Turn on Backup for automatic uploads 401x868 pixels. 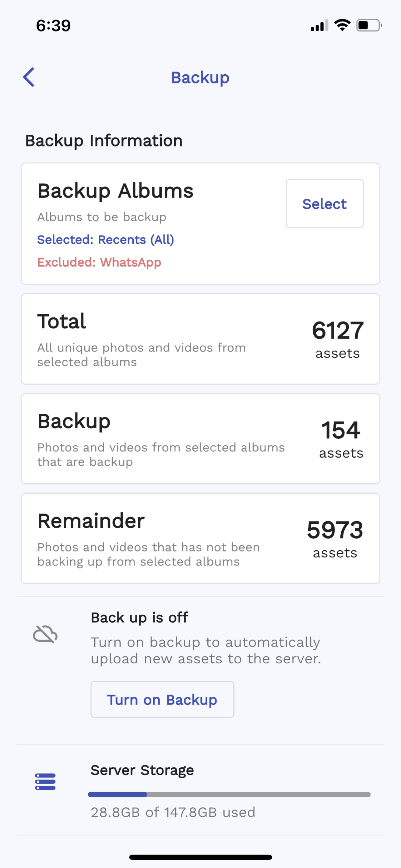(x=162, y=700)
